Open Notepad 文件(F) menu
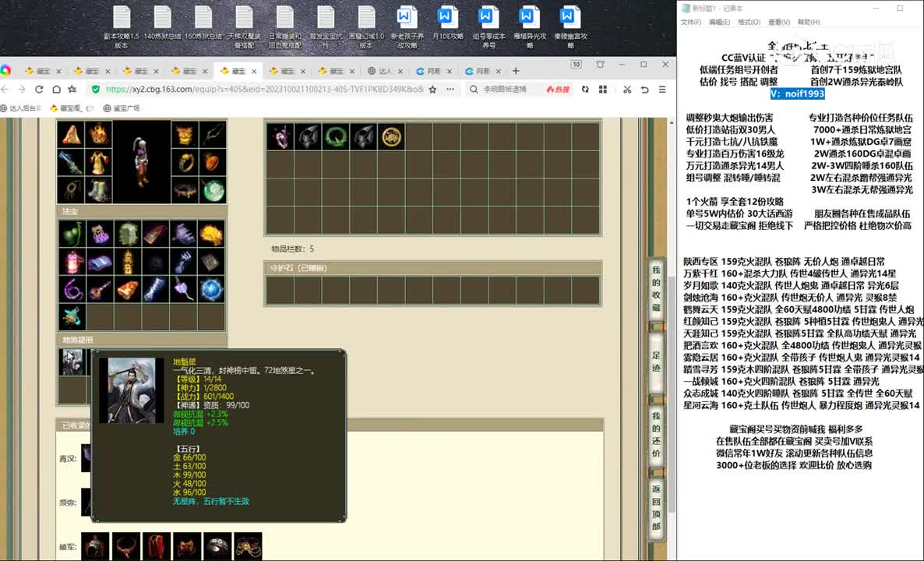This screenshot has width=924, height=561. click(690, 22)
